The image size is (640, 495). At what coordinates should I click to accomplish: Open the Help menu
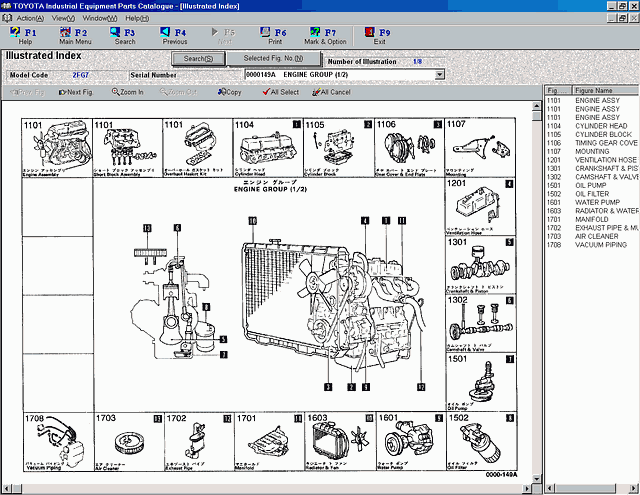pyautogui.click(x=137, y=18)
